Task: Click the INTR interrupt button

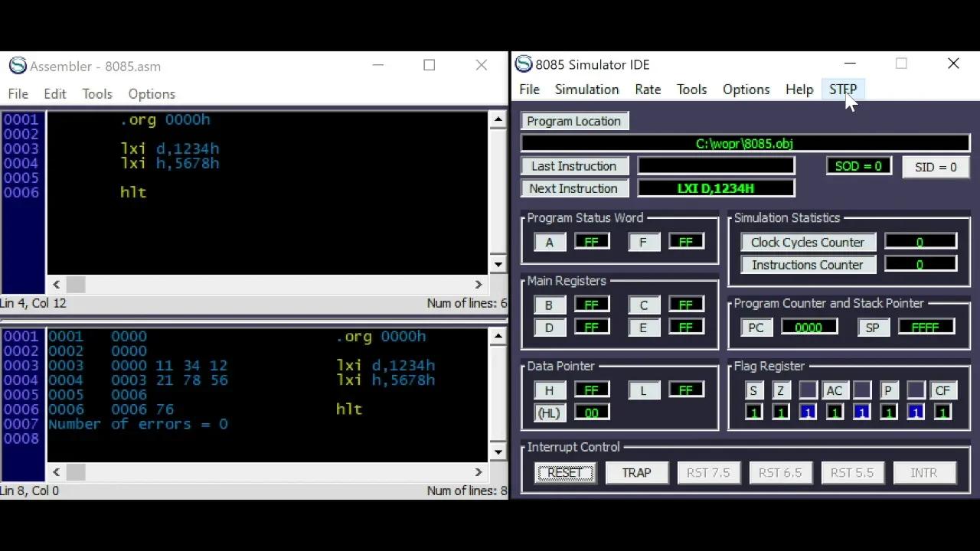Action: [x=924, y=472]
